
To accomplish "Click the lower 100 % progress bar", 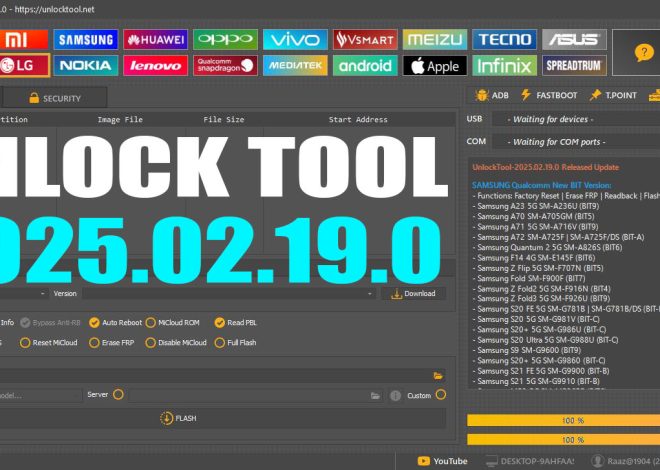I will click(564, 440).
